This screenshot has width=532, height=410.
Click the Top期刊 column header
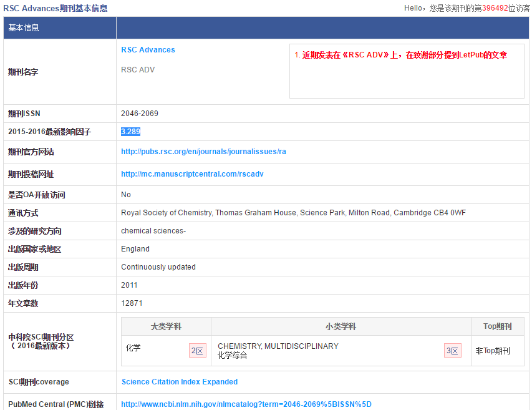point(498,326)
